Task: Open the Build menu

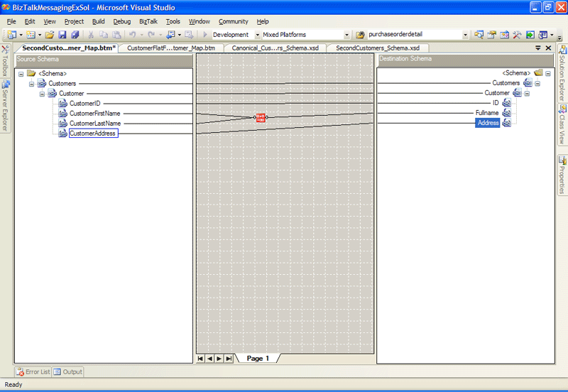Action: tap(98, 21)
